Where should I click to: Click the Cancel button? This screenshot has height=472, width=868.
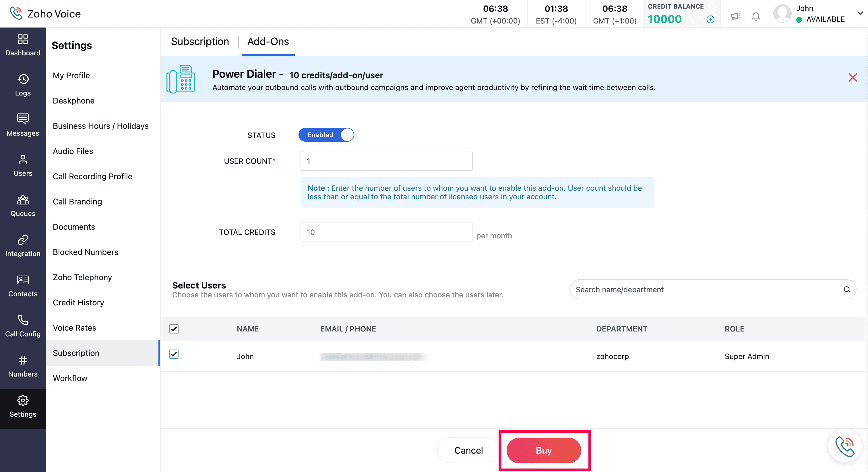[468, 450]
